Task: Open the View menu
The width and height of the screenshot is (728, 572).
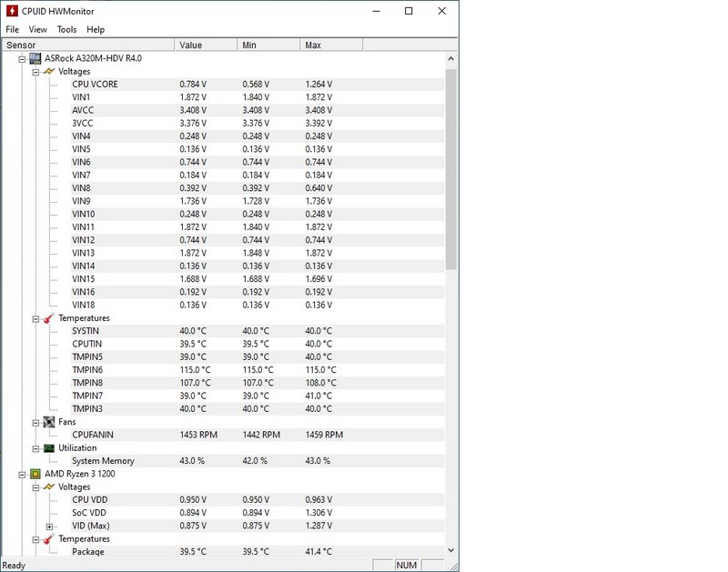Action: (x=37, y=29)
